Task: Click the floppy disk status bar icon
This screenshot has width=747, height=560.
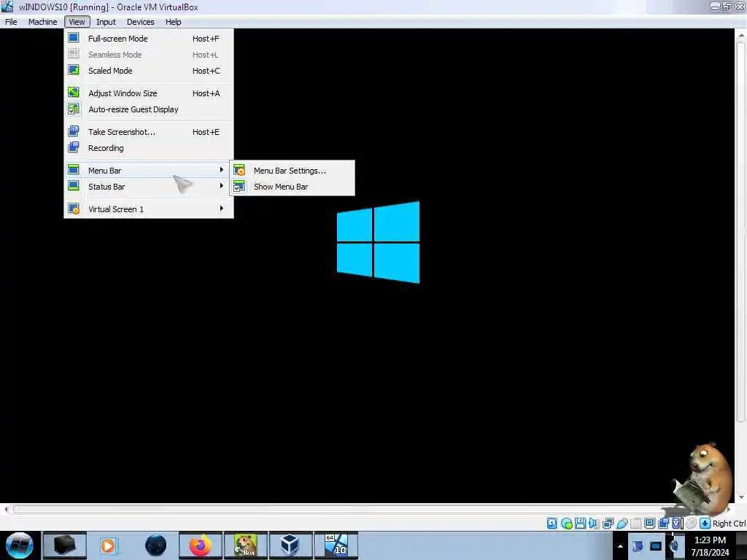Action: click(580, 524)
